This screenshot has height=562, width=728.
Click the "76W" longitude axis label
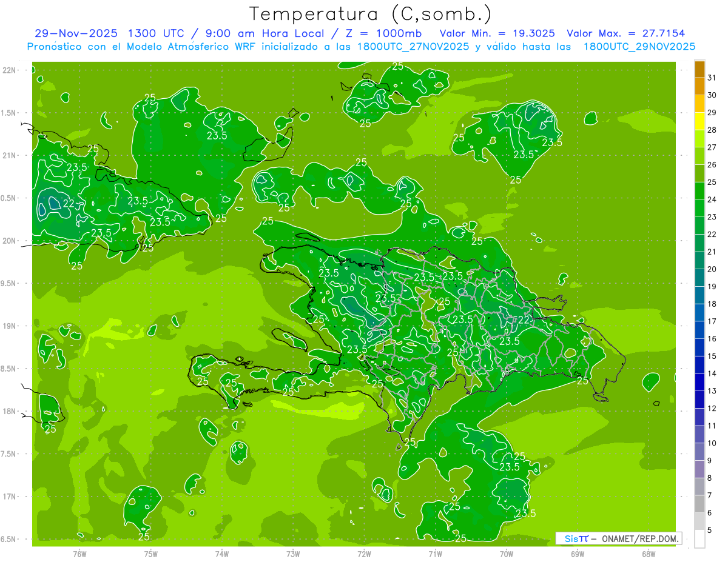pyautogui.click(x=79, y=554)
